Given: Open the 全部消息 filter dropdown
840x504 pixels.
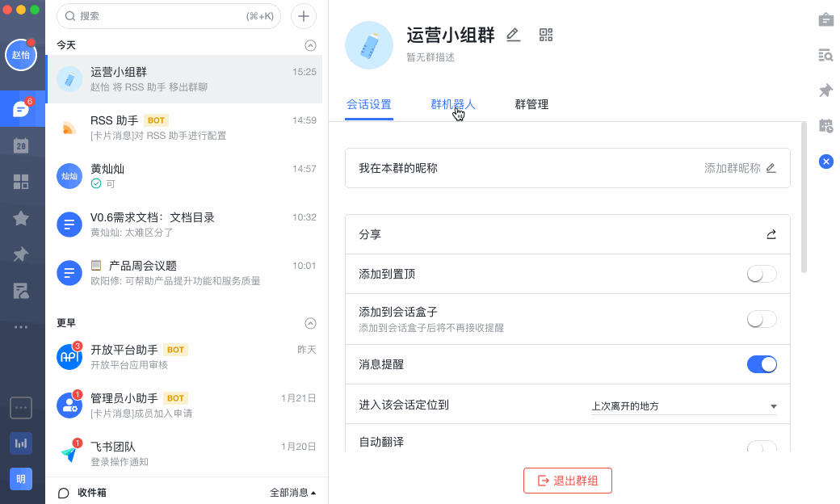Looking at the screenshot, I should click(292, 493).
